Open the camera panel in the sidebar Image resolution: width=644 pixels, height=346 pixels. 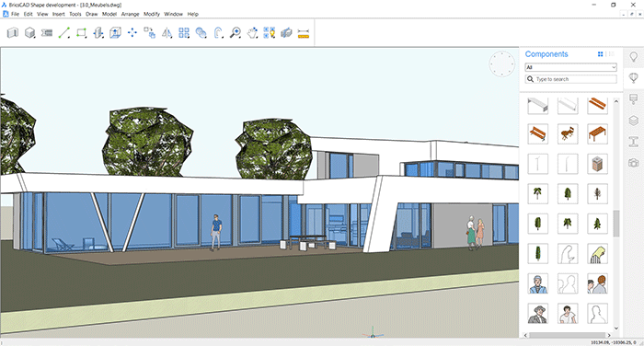click(x=633, y=163)
